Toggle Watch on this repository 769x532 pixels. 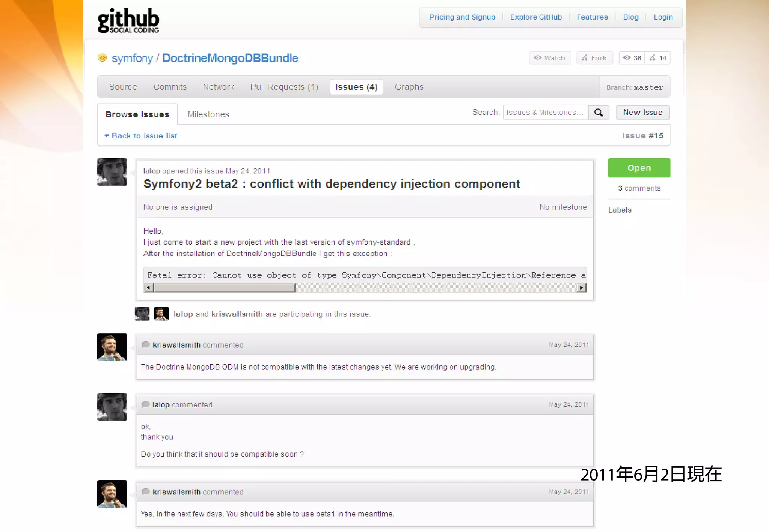click(x=550, y=58)
